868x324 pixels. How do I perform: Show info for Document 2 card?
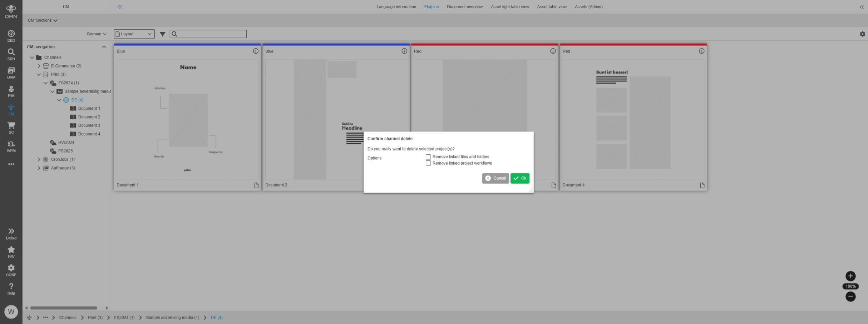tap(404, 51)
